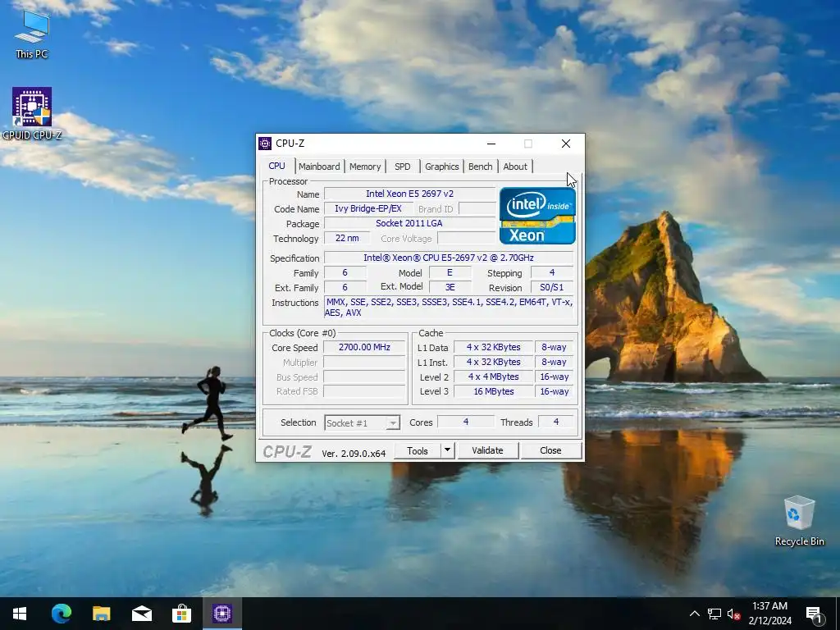This screenshot has height=630, width=840.
Task: Click the Close button at bottom
Action: pyautogui.click(x=550, y=451)
